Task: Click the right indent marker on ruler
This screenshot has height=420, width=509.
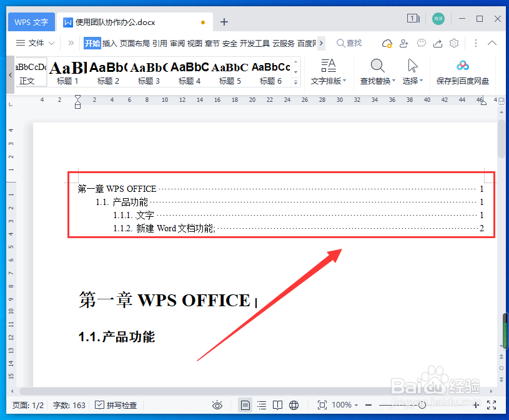Action: point(483,102)
